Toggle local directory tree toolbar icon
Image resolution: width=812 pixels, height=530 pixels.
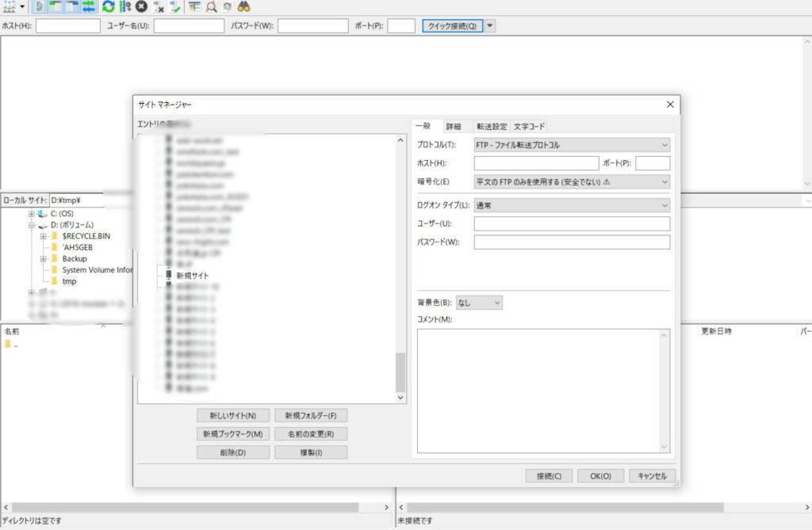point(56,6)
